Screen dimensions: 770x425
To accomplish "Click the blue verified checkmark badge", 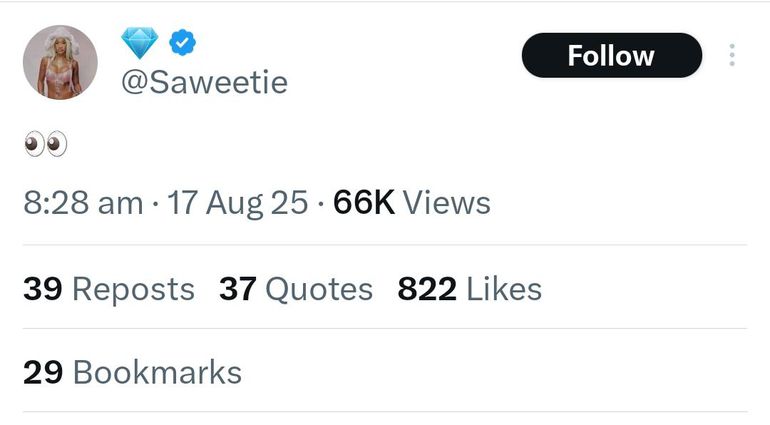I will (x=181, y=43).
